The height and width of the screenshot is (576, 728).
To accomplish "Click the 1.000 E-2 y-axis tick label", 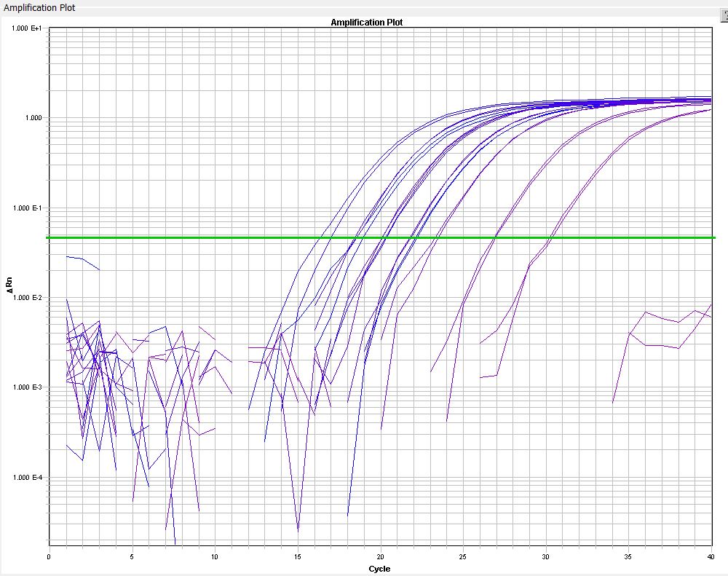I will pos(28,298).
